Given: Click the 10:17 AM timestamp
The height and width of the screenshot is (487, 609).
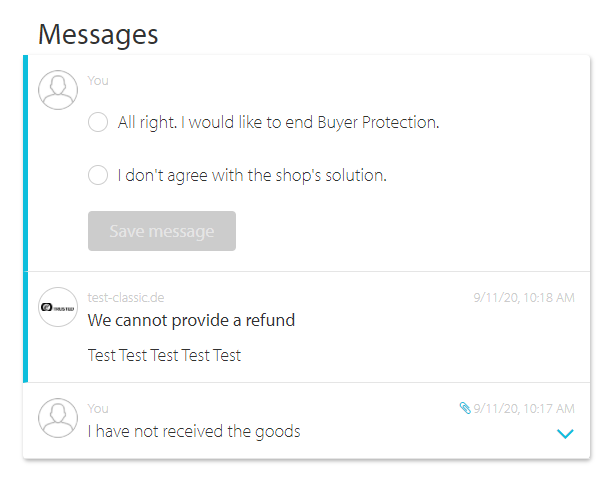Looking at the screenshot, I should coord(524,409).
